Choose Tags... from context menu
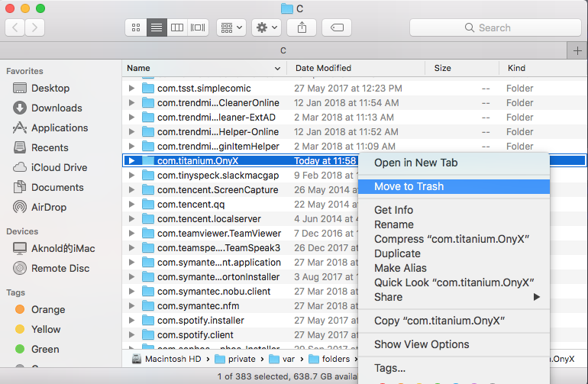588x384 pixels. pos(454,368)
